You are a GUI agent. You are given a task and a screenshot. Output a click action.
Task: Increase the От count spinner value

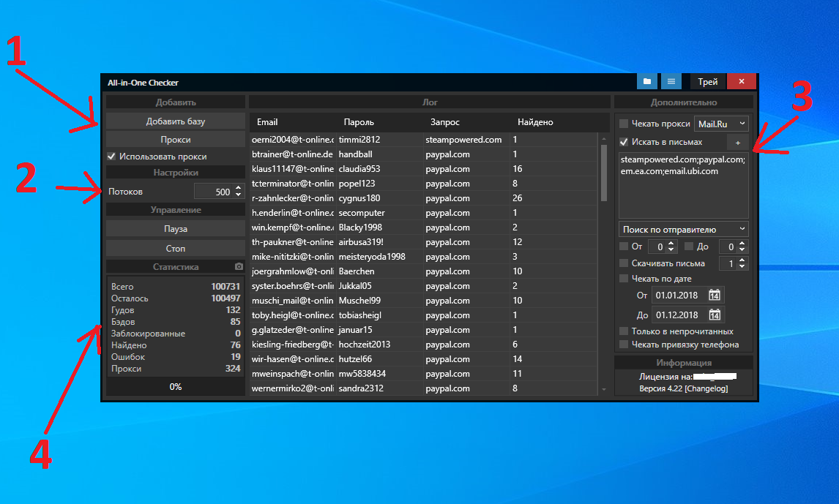click(671, 243)
